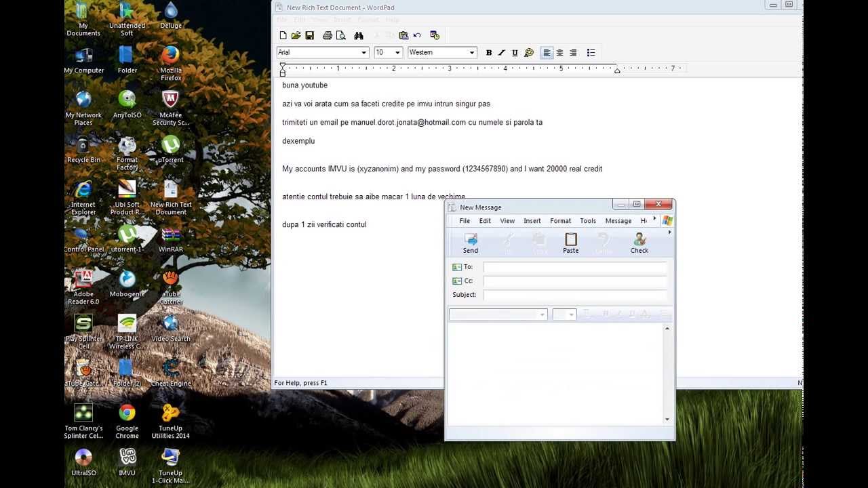This screenshot has height=488, width=868.
Task: Open the Western script dropdown
Action: click(472, 53)
